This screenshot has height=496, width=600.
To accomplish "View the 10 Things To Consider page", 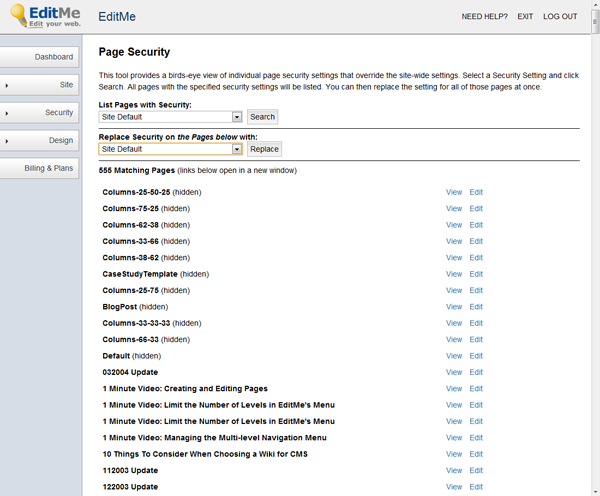I will click(x=454, y=454).
